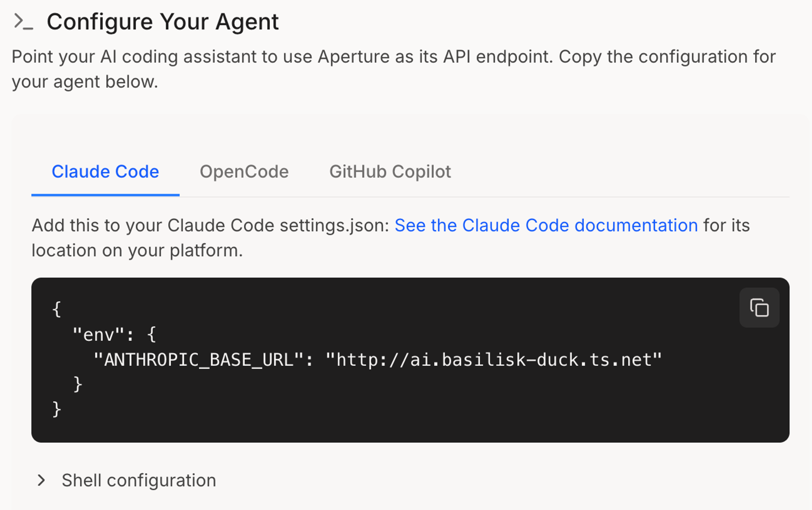Click the 'Point your AI coding assistant' paragraph
The width and height of the screenshot is (812, 510).
tap(394, 69)
